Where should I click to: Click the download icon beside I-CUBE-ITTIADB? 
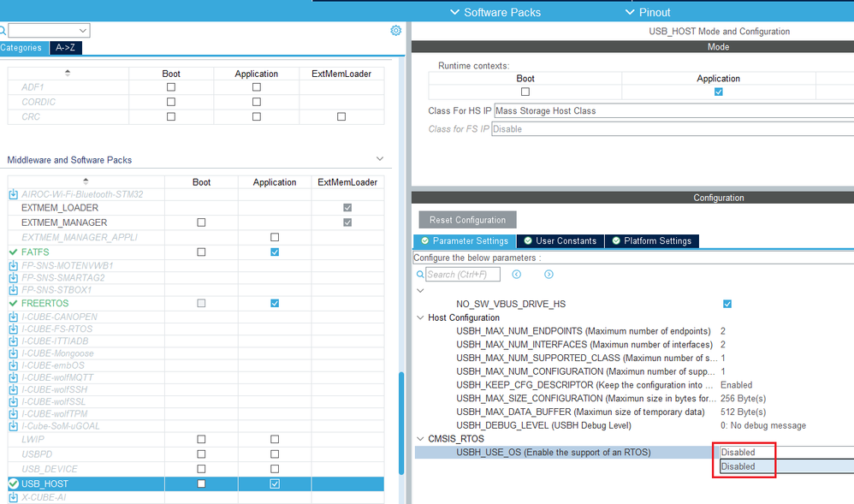(14, 341)
